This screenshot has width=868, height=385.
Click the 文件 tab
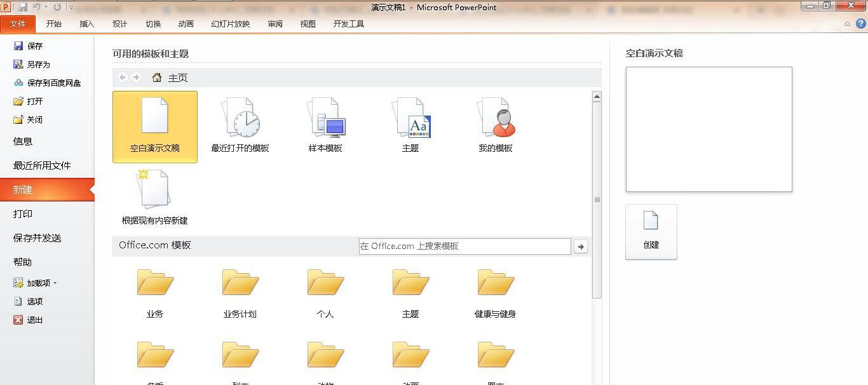point(18,24)
